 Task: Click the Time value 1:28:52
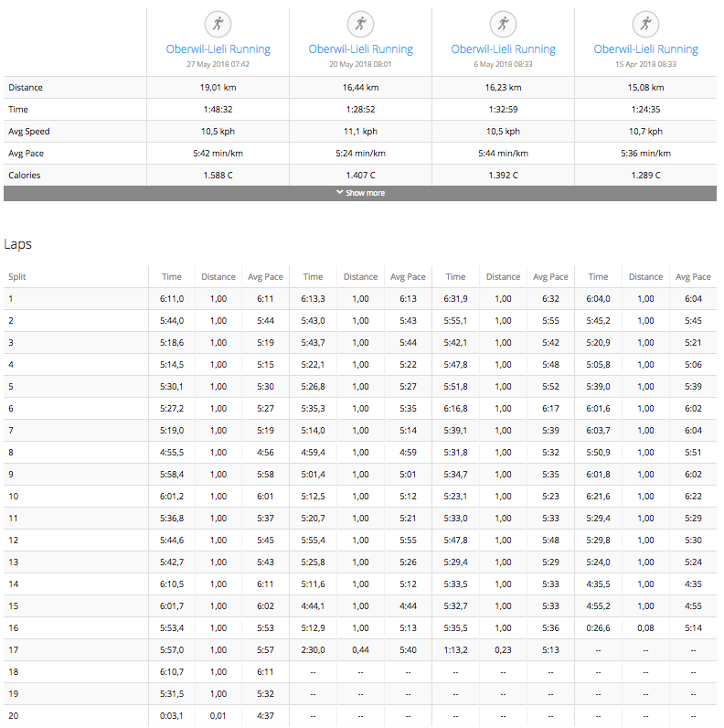coord(360,110)
